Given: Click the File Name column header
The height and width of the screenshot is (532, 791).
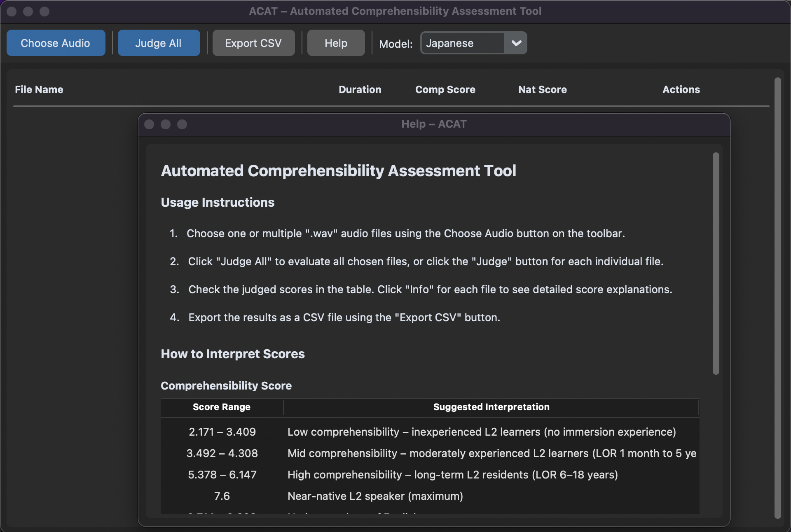Looking at the screenshot, I should click(x=39, y=89).
